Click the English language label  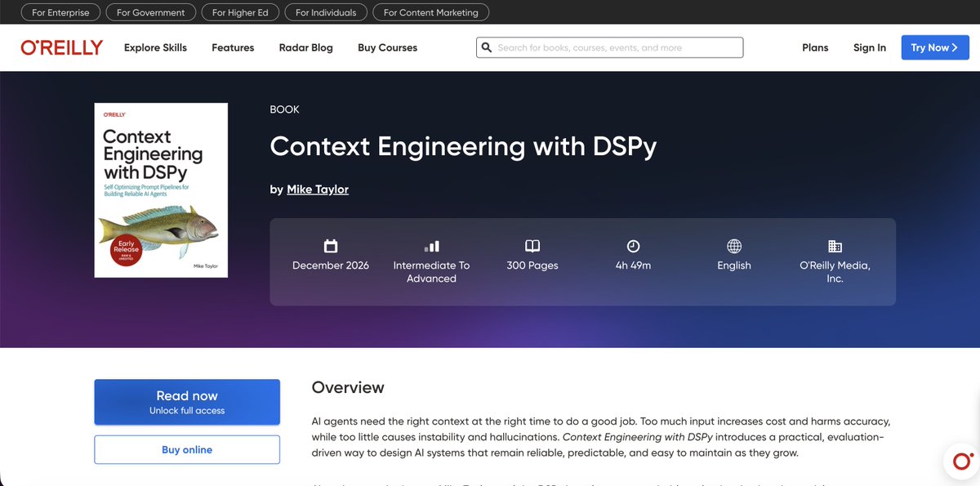734,265
